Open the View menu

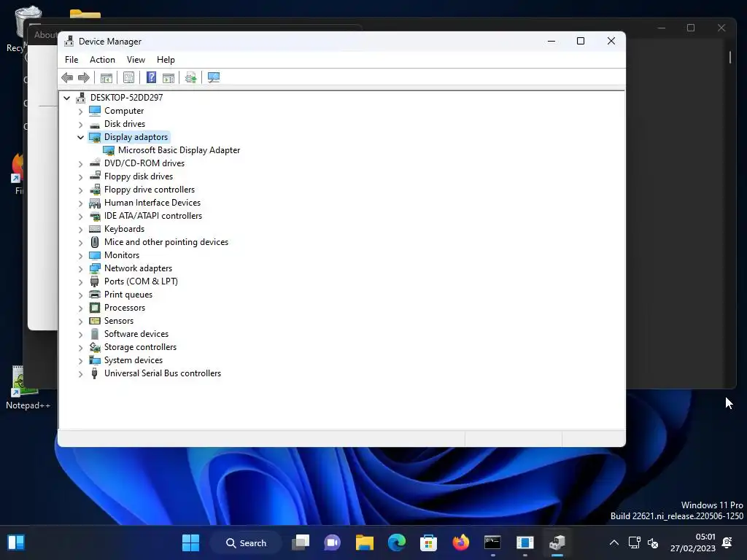click(x=136, y=60)
